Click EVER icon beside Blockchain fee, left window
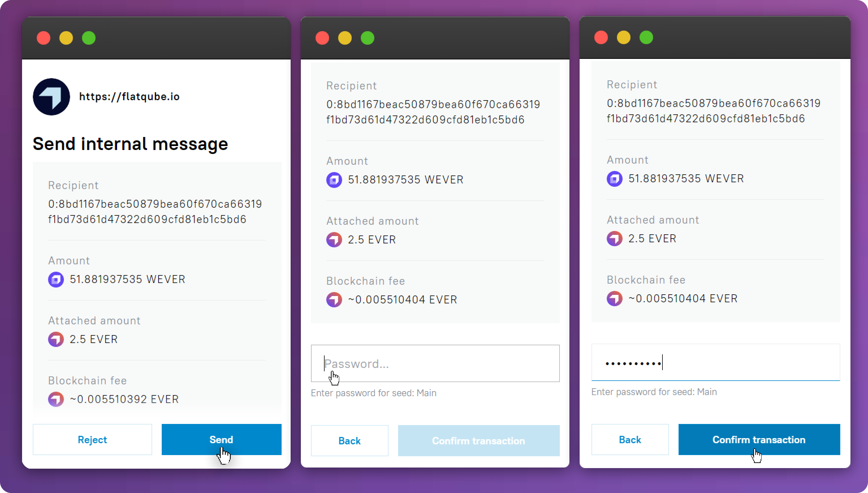868x493 pixels. 56,399
